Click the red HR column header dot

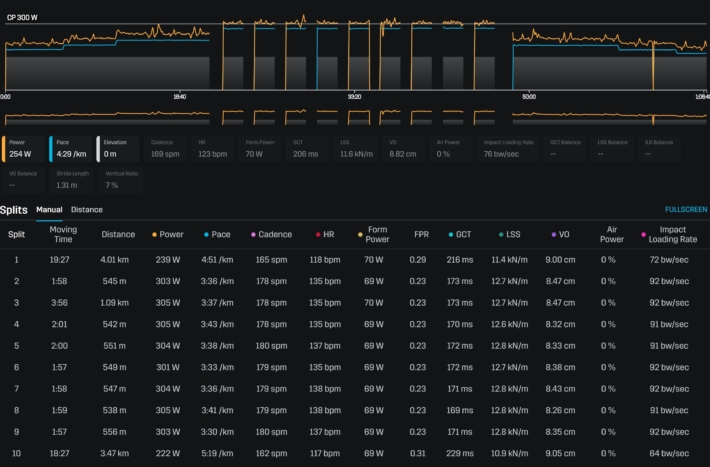[317, 235]
